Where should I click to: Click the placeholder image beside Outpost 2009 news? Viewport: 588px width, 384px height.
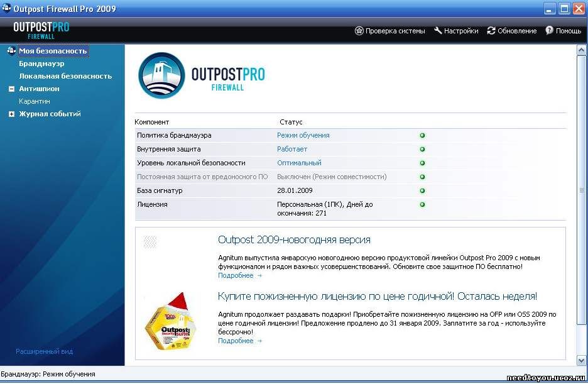pyautogui.click(x=150, y=242)
